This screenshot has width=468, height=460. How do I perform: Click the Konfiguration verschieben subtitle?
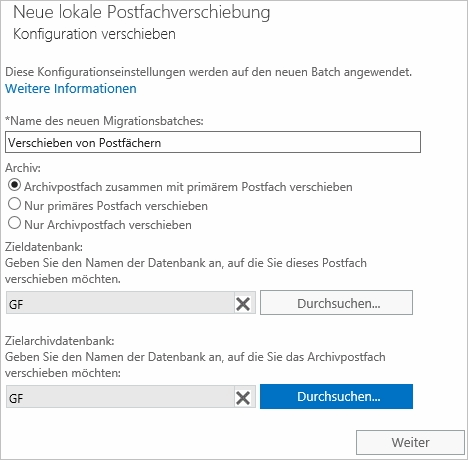pyautogui.click(x=94, y=34)
